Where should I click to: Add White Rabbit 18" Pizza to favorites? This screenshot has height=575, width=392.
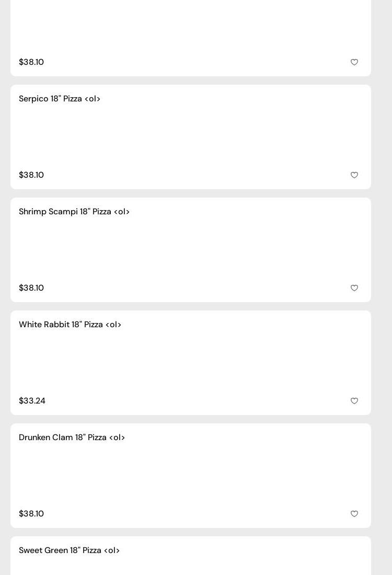tap(354, 401)
